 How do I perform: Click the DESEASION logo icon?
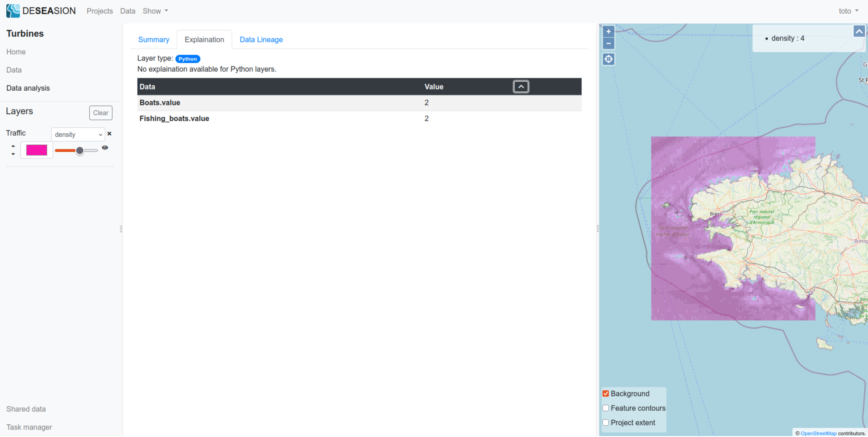(13, 11)
